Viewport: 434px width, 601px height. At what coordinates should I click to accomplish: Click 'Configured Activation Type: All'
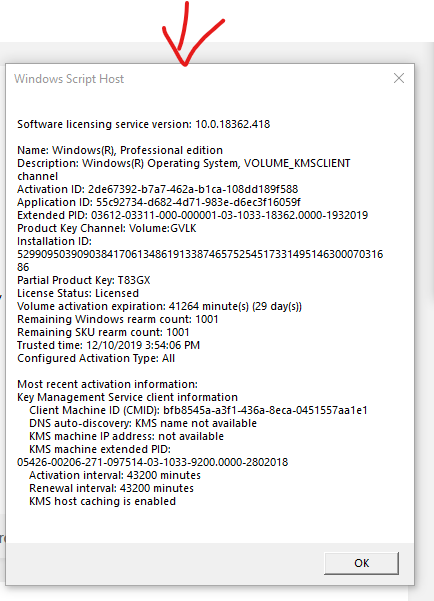pos(96,358)
